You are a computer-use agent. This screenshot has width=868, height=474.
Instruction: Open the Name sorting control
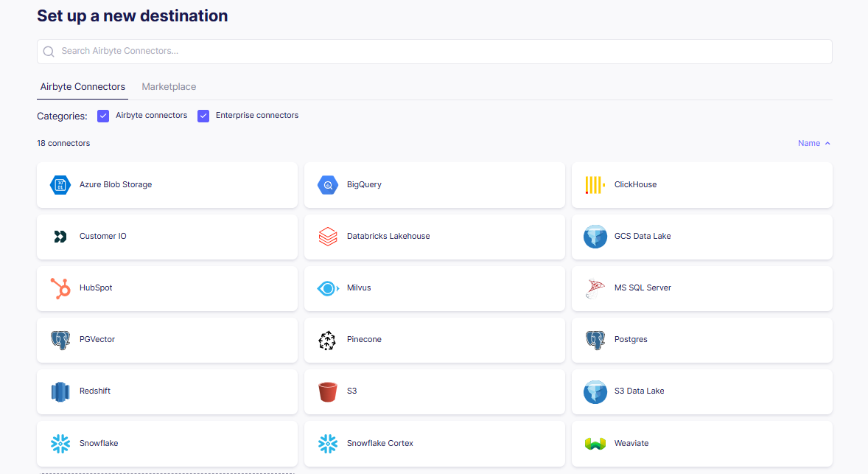808,143
